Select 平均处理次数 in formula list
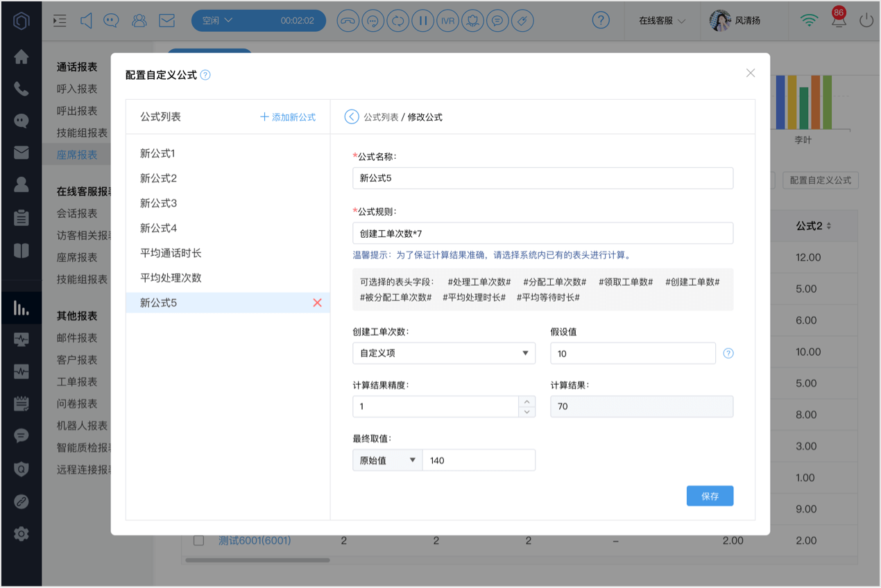881x588 pixels. tap(228, 277)
